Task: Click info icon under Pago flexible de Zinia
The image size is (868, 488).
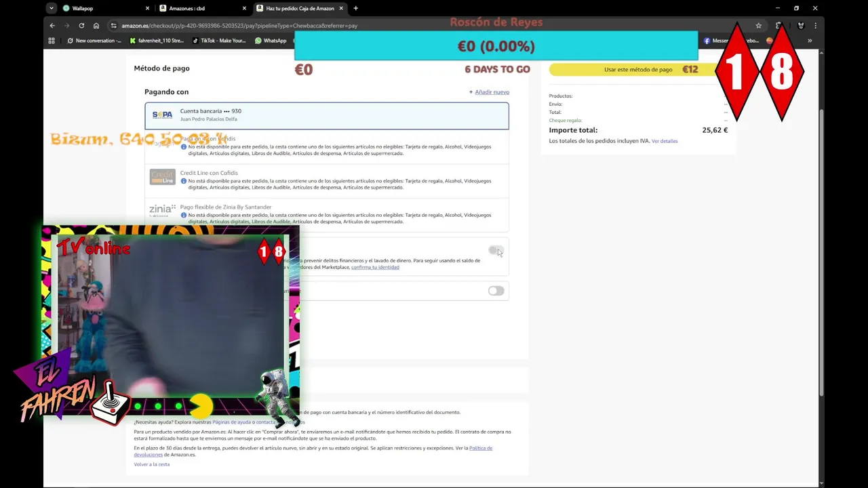Action: coord(184,215)
